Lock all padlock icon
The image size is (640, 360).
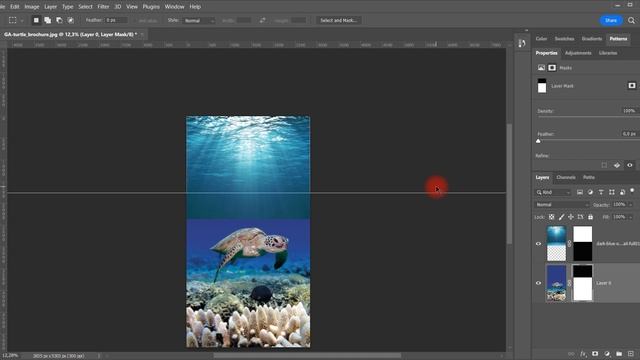point(590,217)
